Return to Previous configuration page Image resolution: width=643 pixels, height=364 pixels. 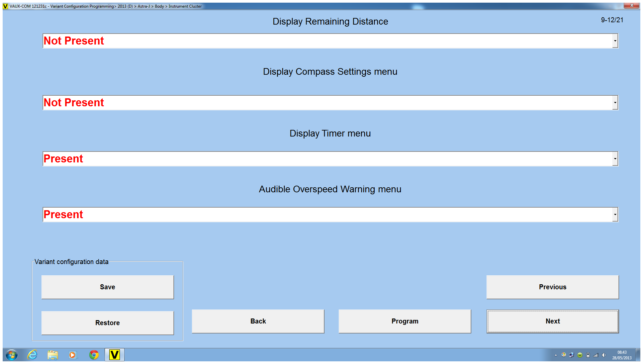point(552,287)
